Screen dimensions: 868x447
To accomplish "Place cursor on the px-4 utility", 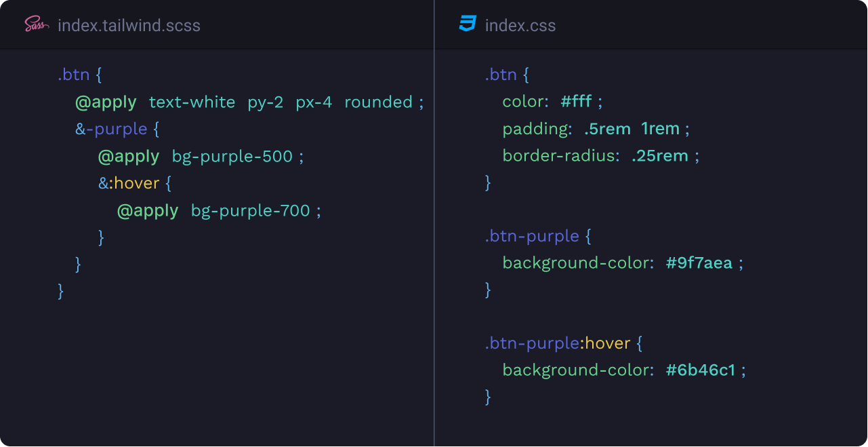I will [314, 102].
